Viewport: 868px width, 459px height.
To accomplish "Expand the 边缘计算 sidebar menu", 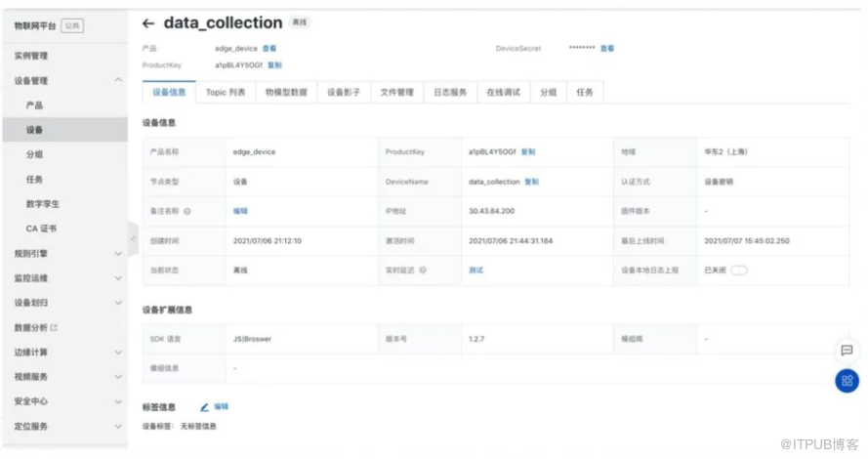I will pos(118,353).
